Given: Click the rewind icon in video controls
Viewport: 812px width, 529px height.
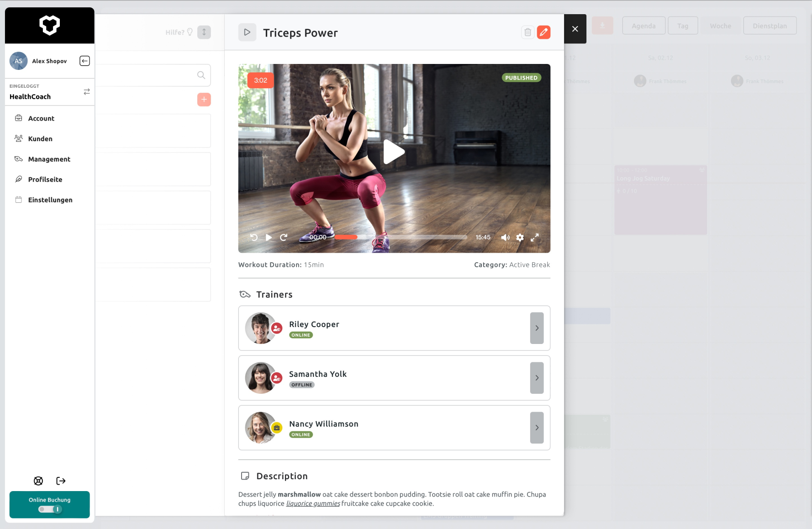Looking at the screenshot, I should tap(254, 237).
